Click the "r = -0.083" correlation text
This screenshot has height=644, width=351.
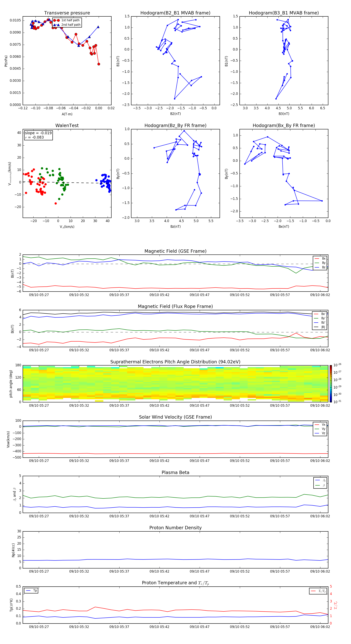point(35,137)
